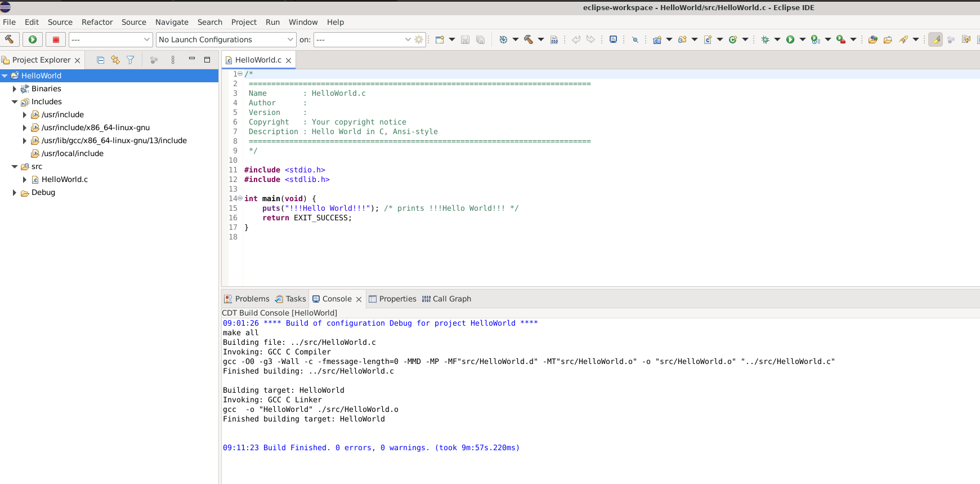Viewport: 980px width, 484px height.
Task: Click the green Run icon in main toolbar
Action: tap(790, 39)
